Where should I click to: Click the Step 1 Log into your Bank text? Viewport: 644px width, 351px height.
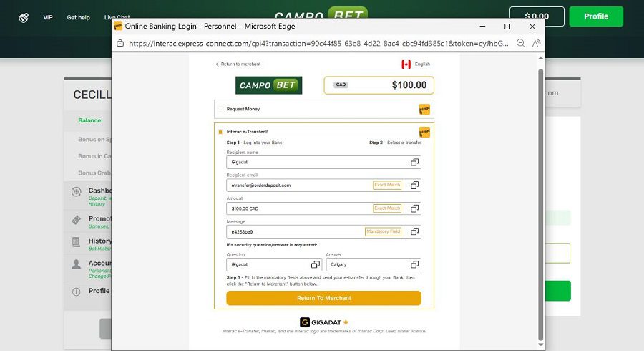point(254,143)
